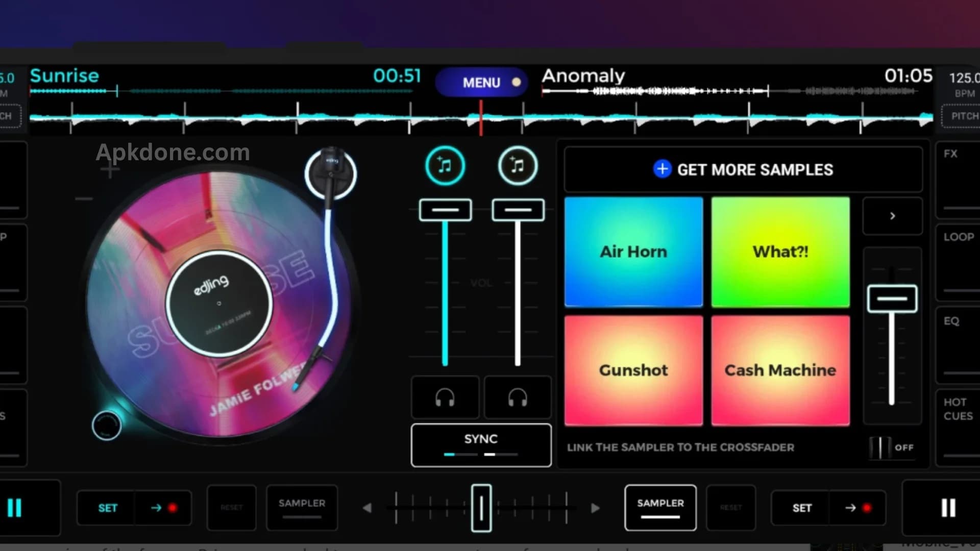Set cue point on right deck
Screen dimensions: 980x551
[801, 508]
